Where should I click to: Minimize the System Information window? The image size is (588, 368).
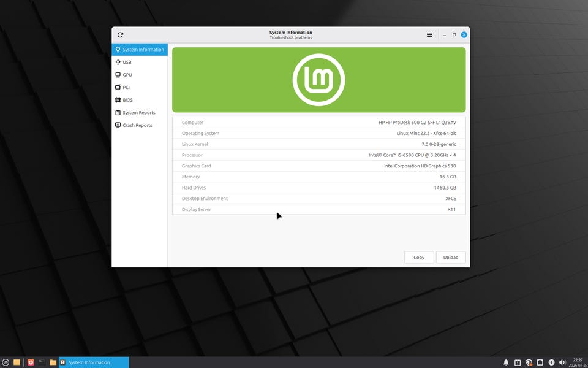coord(445,35)
